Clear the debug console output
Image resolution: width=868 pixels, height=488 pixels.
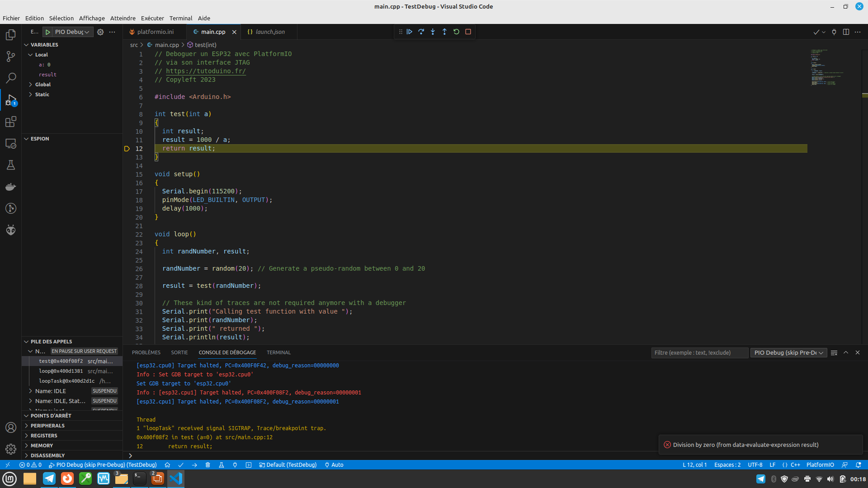(834, 352)
